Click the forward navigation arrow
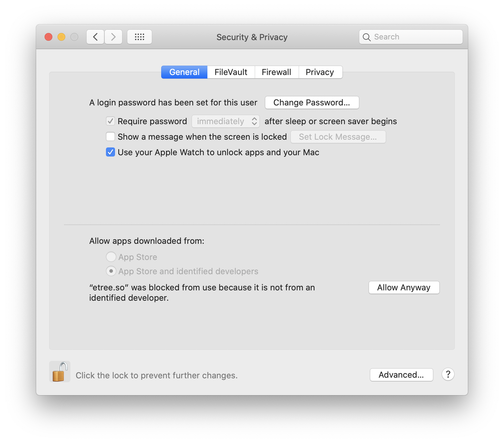The height and width of the screenshot is (443, 504). pos(113,37)
